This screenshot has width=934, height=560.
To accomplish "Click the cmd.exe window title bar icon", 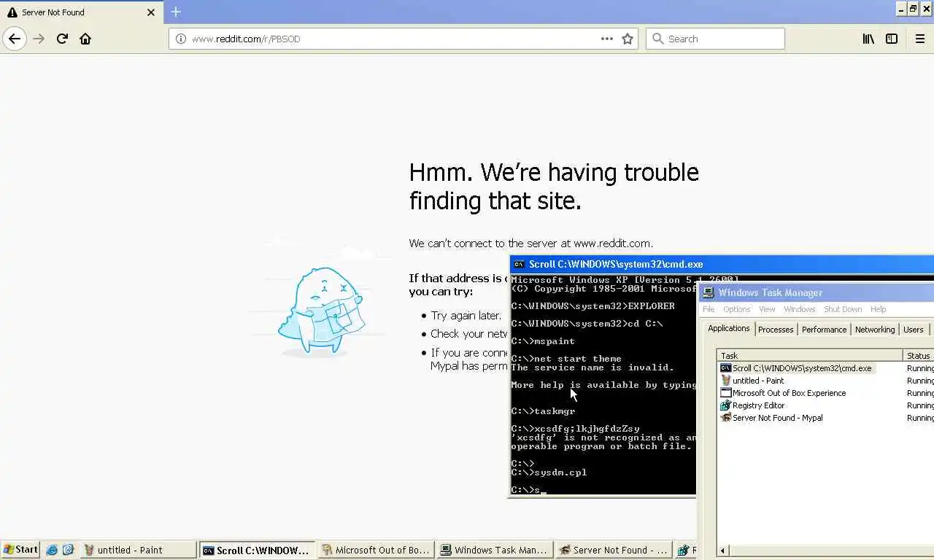I will pyautogui.click(x=519, y=264).
